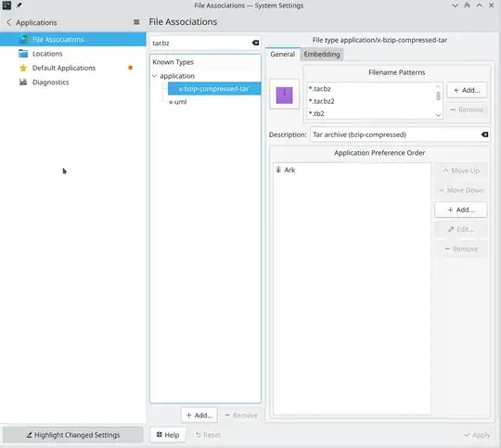Click the Apply button
This screenshot has width=501, height=448.
477,435
